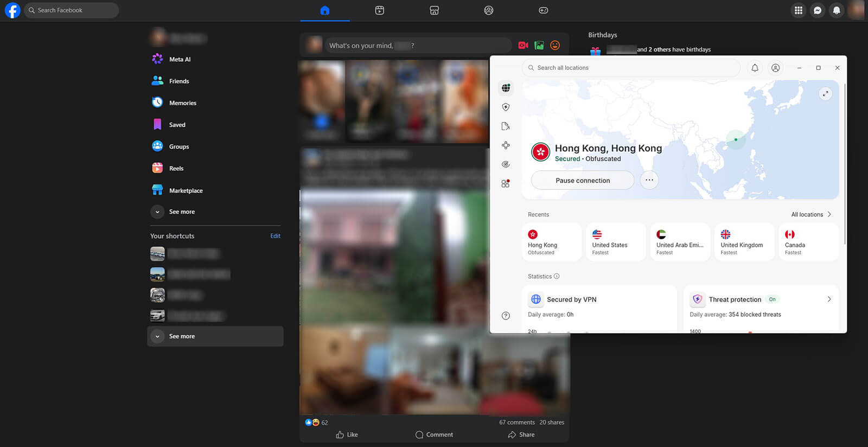Expand Threat protection card via its chevron
The image size is (868, 447).
(x=829, y=299)
